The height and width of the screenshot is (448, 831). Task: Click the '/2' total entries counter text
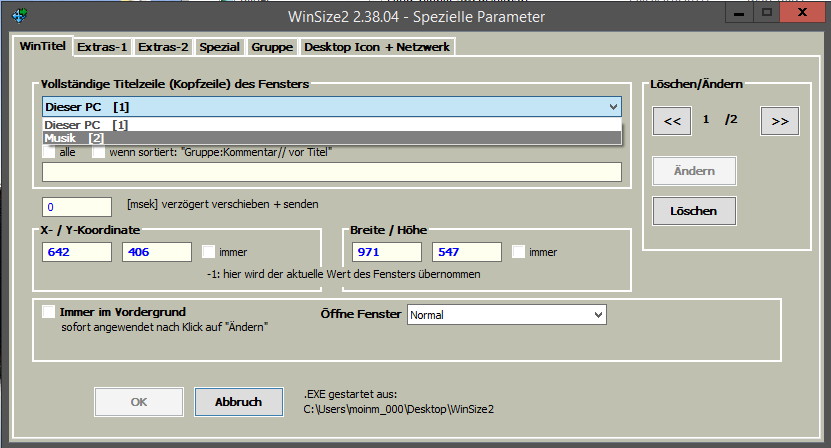point(731,119)
